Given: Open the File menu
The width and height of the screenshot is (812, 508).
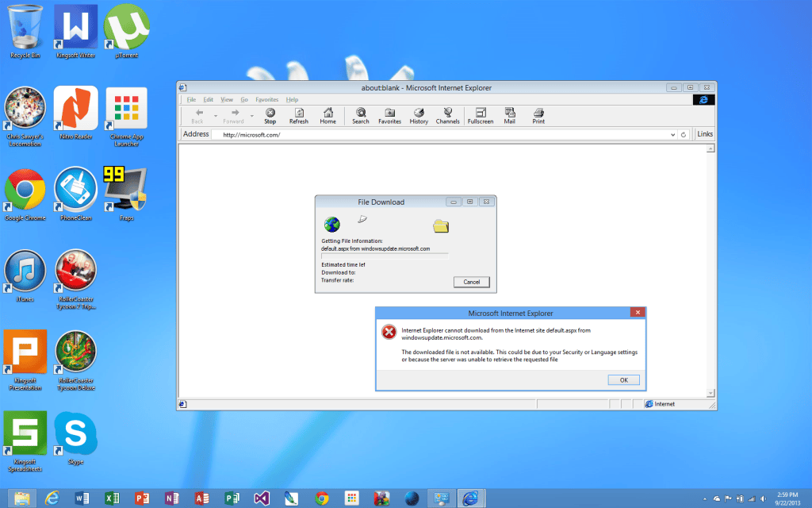Looking at the screenshot, I should [191, 99].
